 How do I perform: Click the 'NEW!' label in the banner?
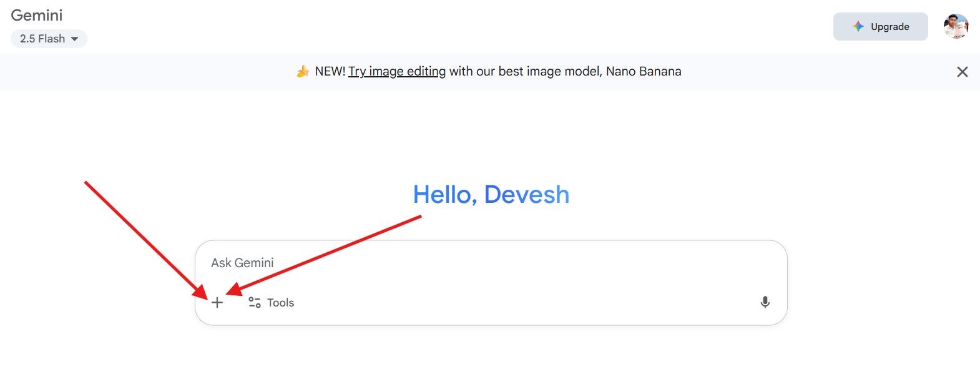[330, 72]
